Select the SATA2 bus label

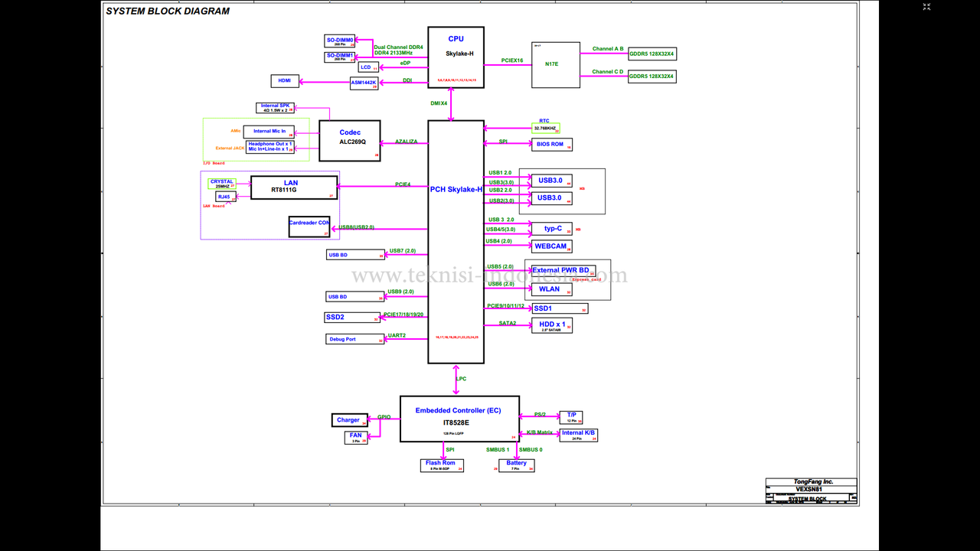(508, 324)
